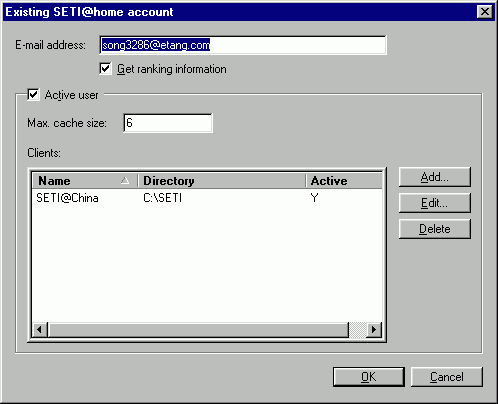The height and width of the screenshot is (404, 498).
Task: Click the sort arrow in Name column
Action: click(125, 181)
